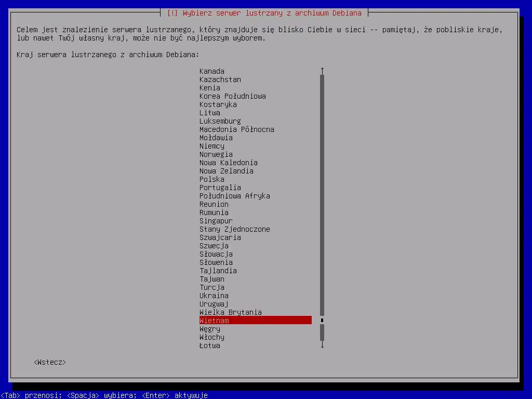
Task: Select Singapur entry
Action: (x=256, y=221)
